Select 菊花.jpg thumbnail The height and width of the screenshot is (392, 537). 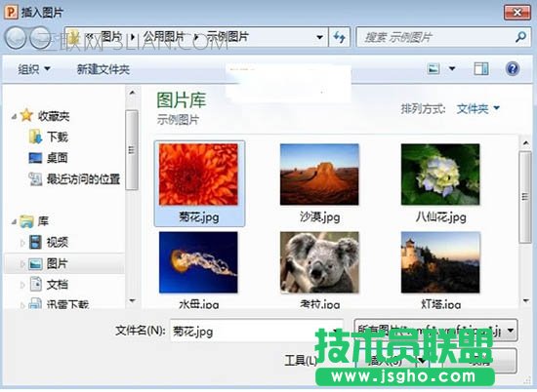[x=198, y=175]
